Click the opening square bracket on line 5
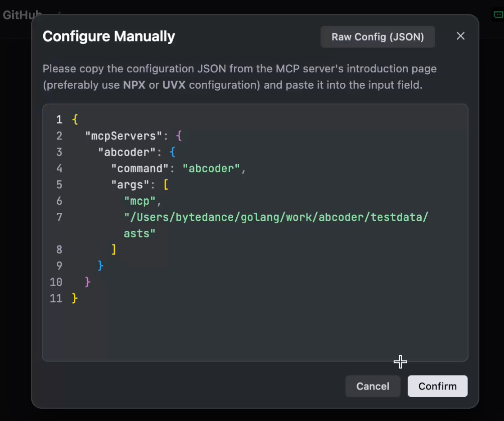 [x=166, y=185]
